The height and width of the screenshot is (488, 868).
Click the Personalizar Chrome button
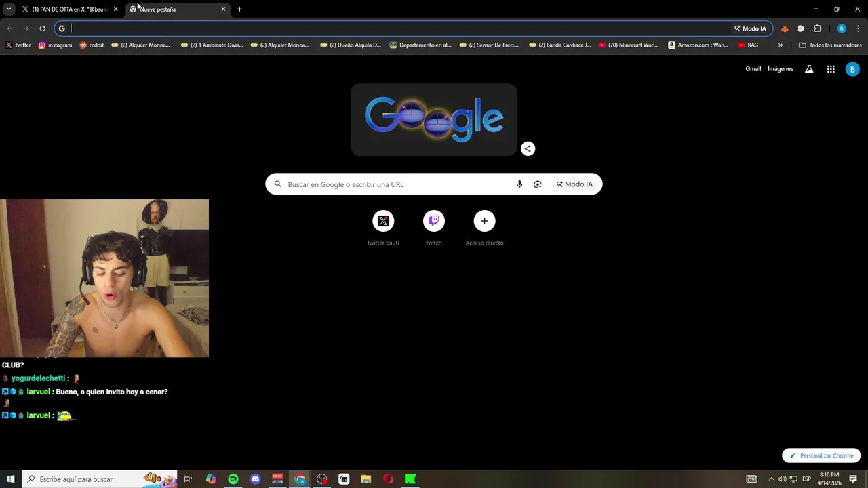point(821,455)
